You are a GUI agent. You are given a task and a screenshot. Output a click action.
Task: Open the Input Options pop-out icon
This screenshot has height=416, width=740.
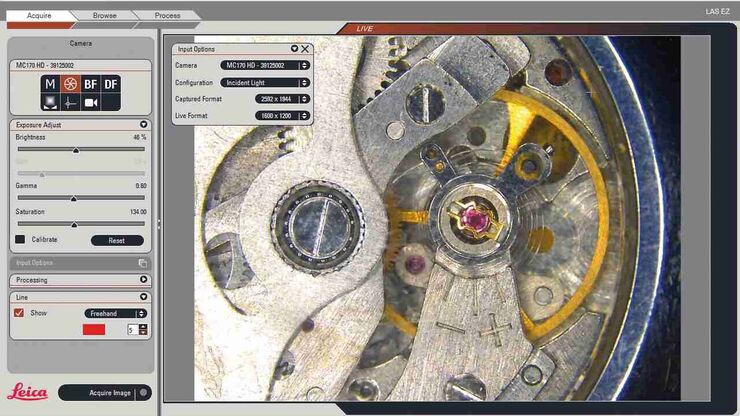(143, 263)
